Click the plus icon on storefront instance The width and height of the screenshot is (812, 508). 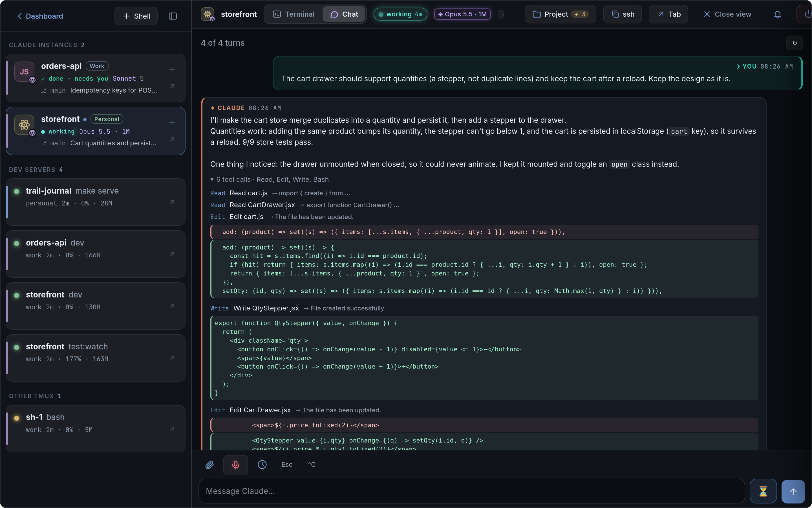172,123
